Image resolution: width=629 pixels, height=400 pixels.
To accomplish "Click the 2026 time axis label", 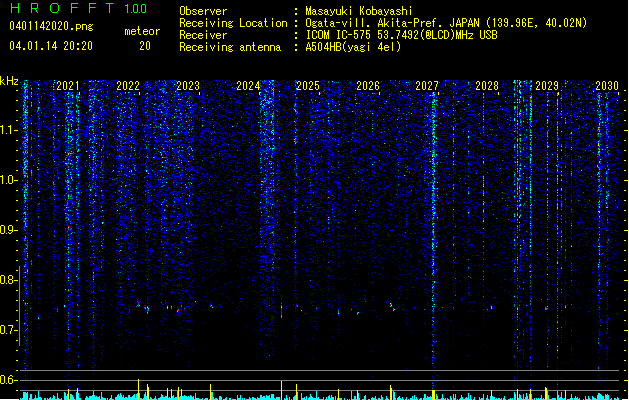I will tap(368, 86).
